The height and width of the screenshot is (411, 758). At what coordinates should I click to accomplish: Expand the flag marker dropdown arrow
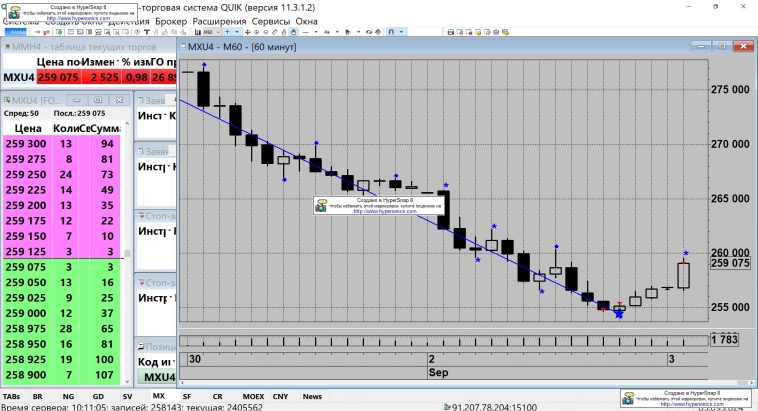[x=359, y=32]
